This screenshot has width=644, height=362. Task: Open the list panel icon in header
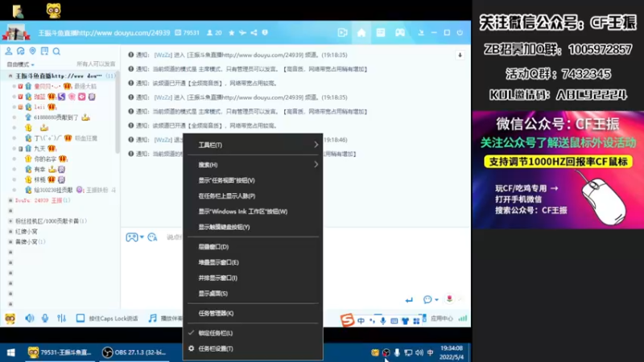(381, 33)
